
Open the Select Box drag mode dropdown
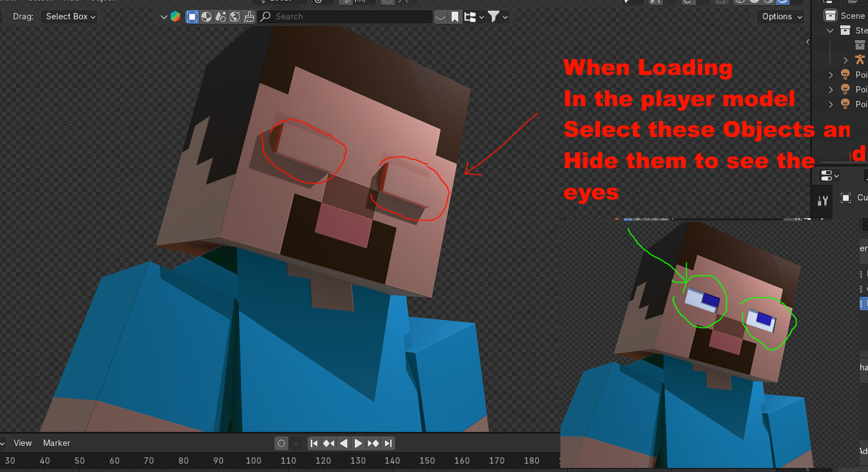(x=68, y=16)
